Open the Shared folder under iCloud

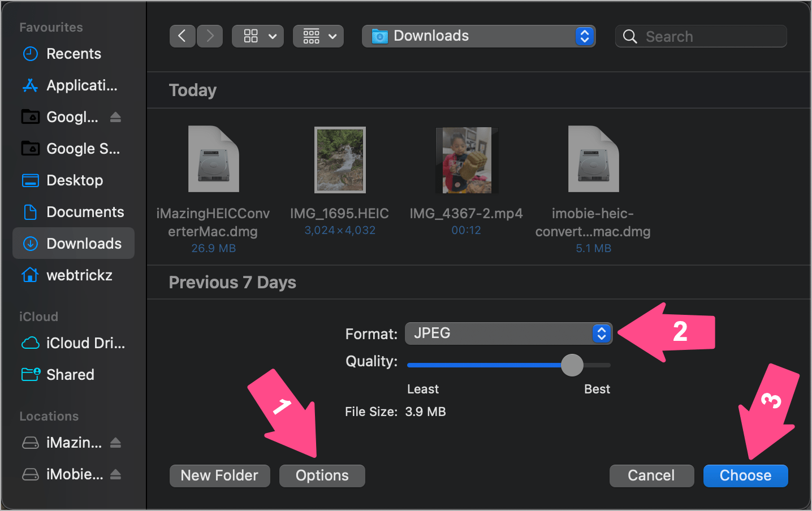click(x=70, y=374)
